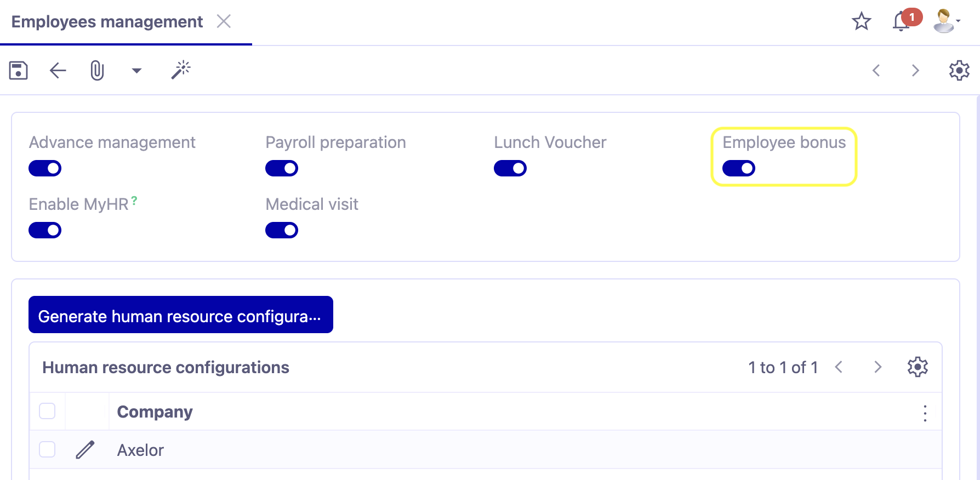Disable the Employee bonus toggle
The image size is (980, 480).
pos(738,168)
